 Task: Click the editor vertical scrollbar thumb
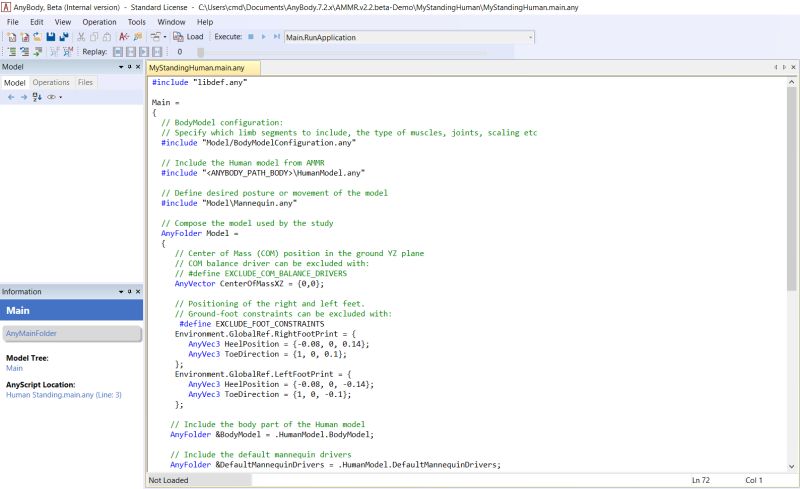point(792,189)
